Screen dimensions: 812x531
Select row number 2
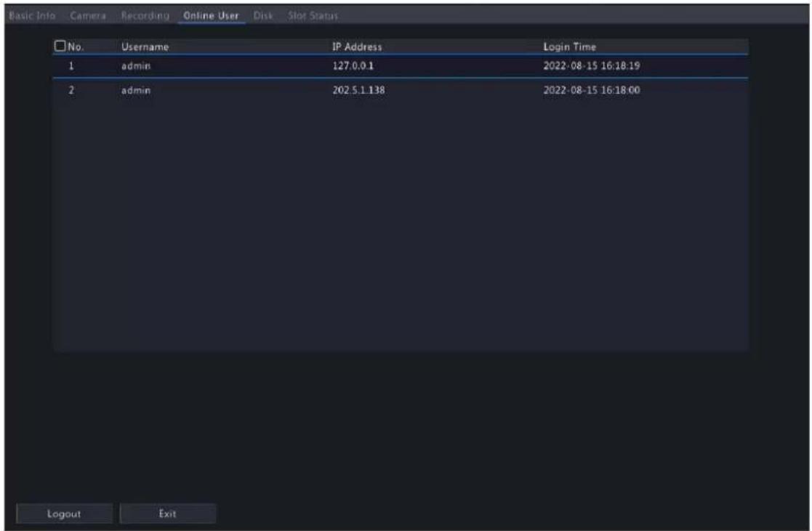point(401,90)
